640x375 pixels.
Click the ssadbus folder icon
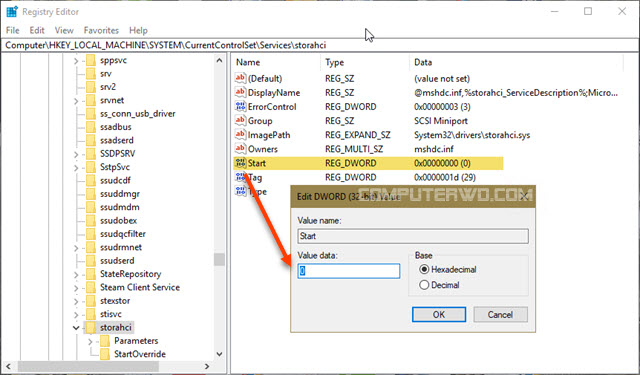point(91,127)
